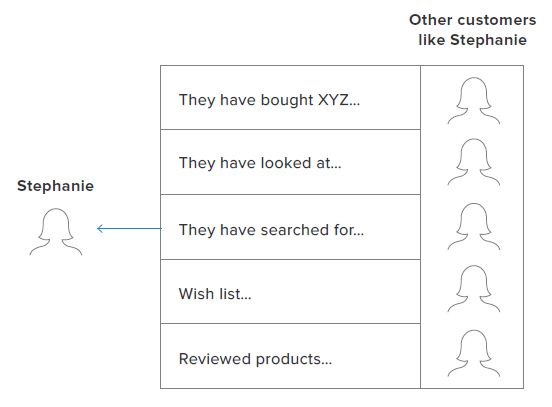Viewport: 552px width, 407px height.
Task: Open the "They have looked at..." row
Action: (x=290, y=162)
